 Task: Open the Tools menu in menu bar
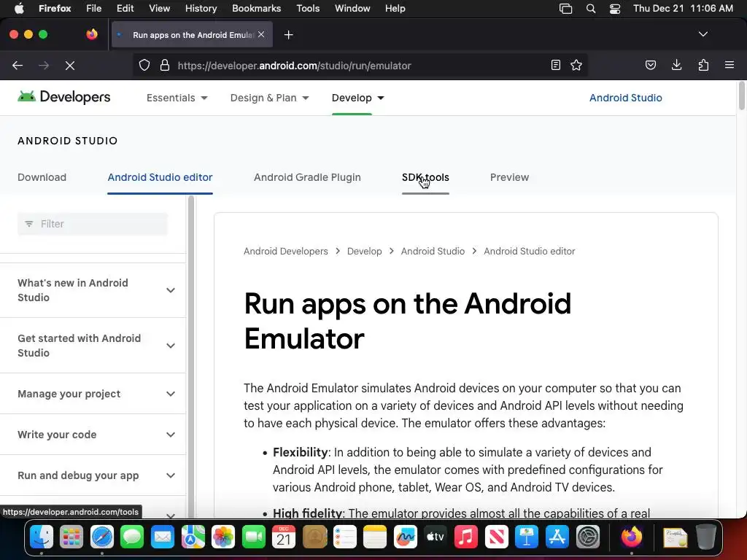click(x=308, y=8)
